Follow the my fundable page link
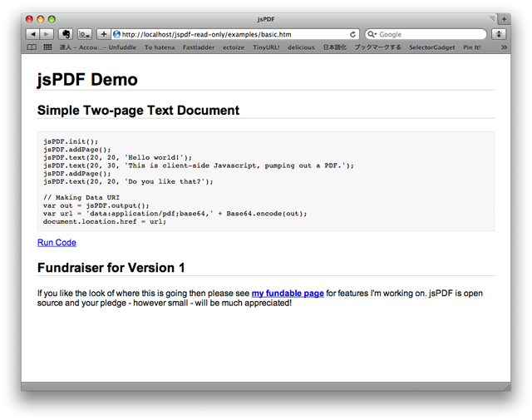The image size is (532, 420). coord(288,293)
